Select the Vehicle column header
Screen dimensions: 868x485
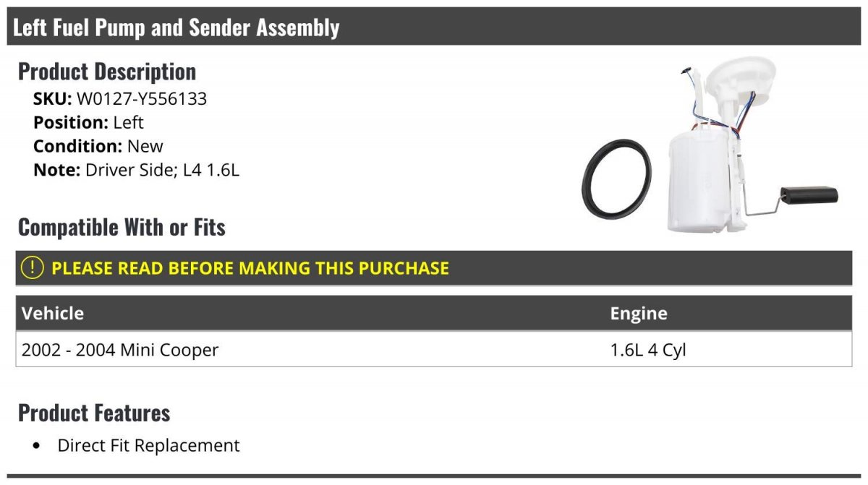pyautogui.click(x=53, y=313)
